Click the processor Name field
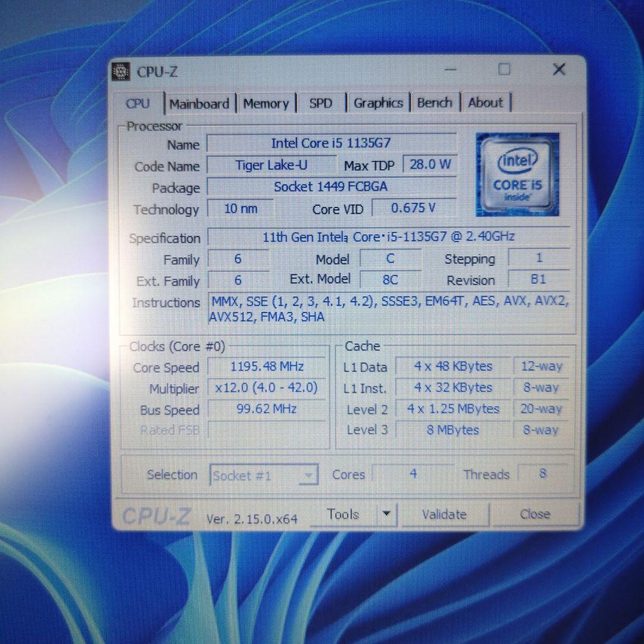Screen dimensions: 644x644 tap(332, 143)
